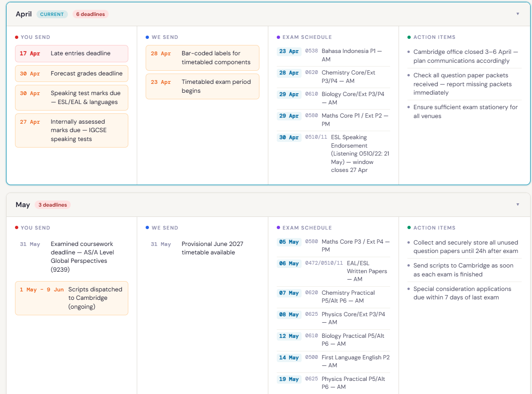The width and height of the screenshot is (532, 394).
Task: Click the 0580 Maths Core P1 / Ext P2 row
Action: [x=333, y=120]
